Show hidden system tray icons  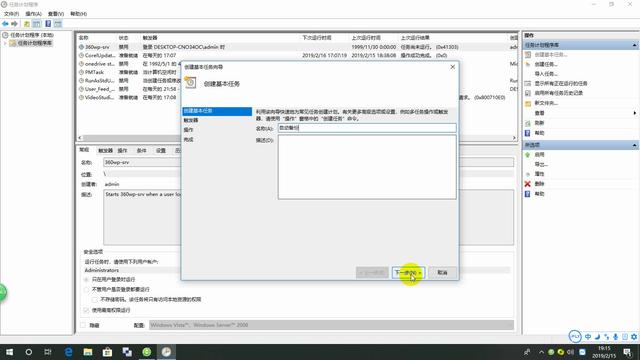(541, 352)
